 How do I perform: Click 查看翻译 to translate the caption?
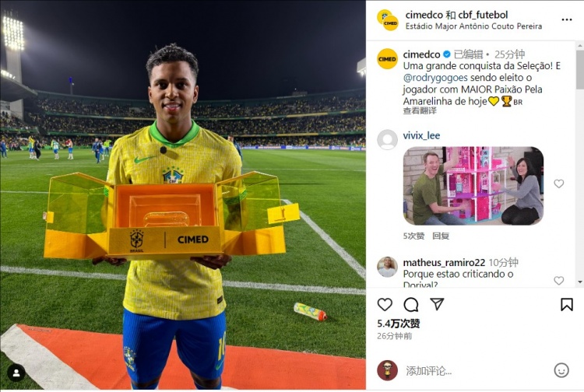coord(420,110)
